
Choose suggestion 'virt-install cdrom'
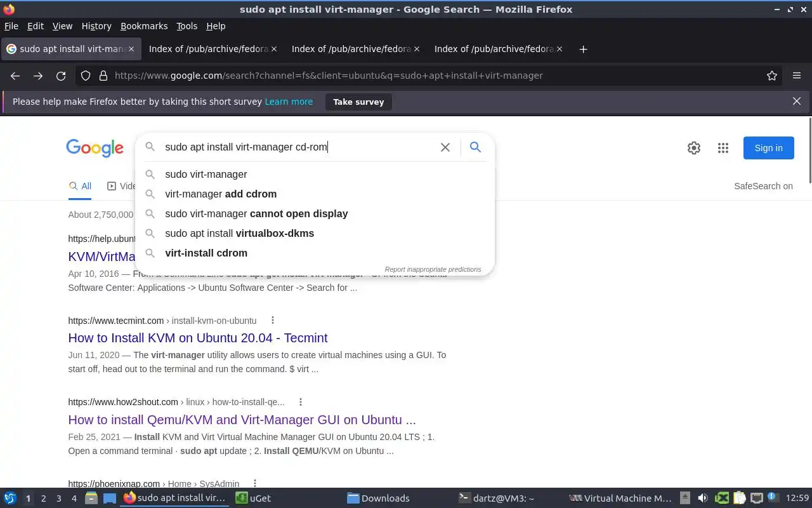[x=315, y=253]
